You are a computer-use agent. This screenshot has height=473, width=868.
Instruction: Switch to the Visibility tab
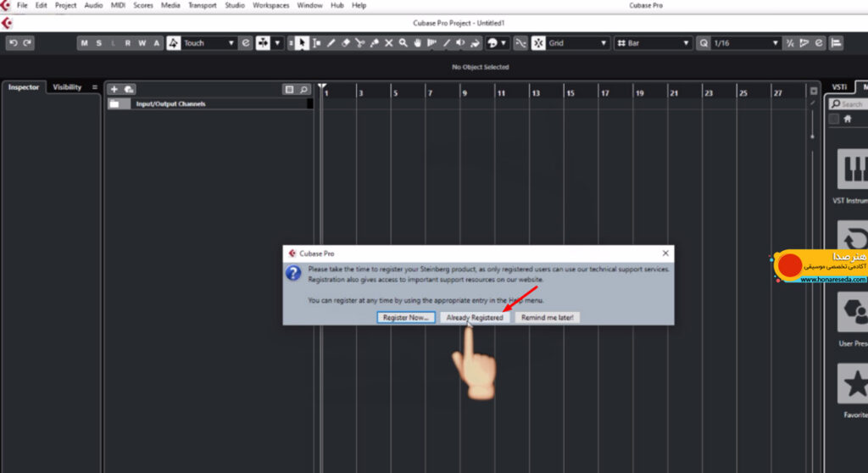(67, 87)
